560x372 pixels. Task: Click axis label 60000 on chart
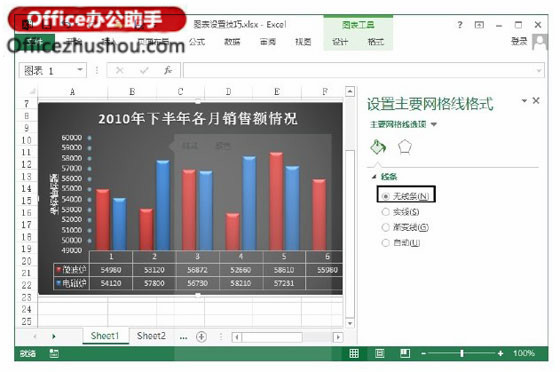pos(72,138)
